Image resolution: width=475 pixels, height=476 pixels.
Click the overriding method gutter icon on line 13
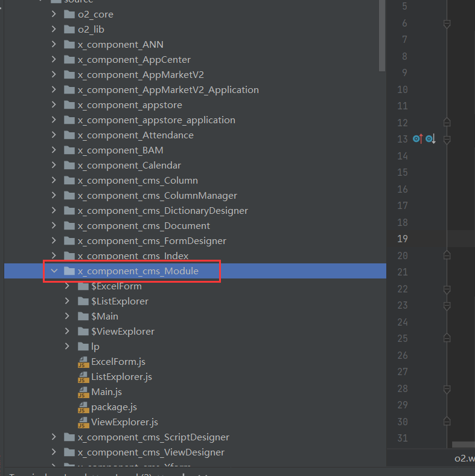pos(418,139)
